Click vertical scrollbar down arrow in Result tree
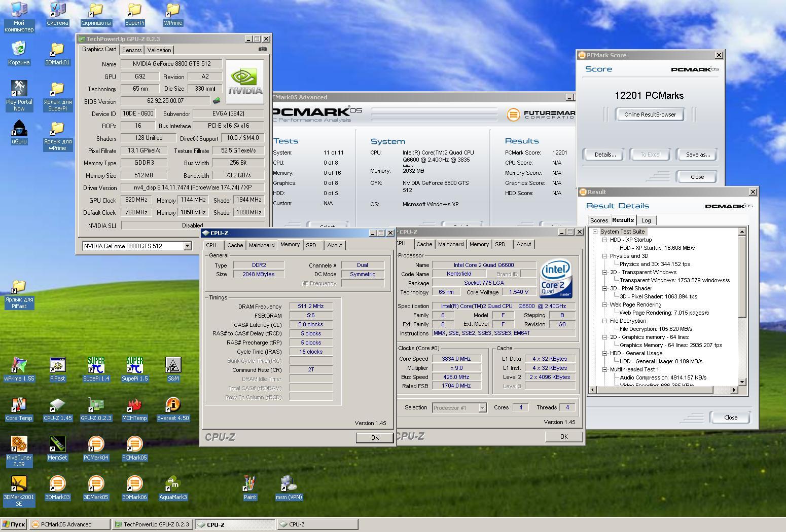The image size is (786, 532). pos(742,382)
